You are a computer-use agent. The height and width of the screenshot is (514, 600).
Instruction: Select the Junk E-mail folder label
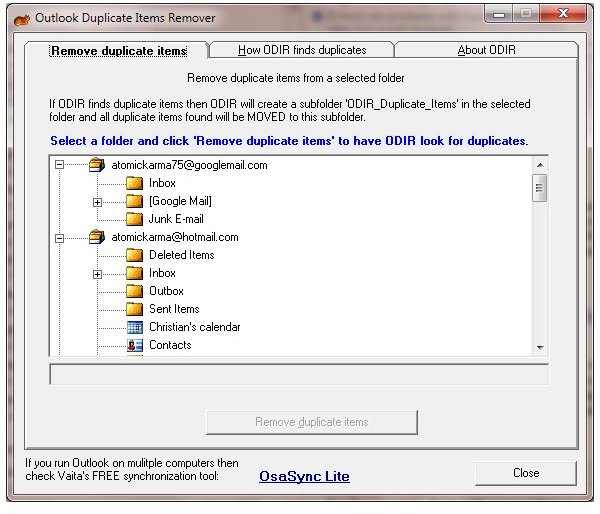click(176, 219)
